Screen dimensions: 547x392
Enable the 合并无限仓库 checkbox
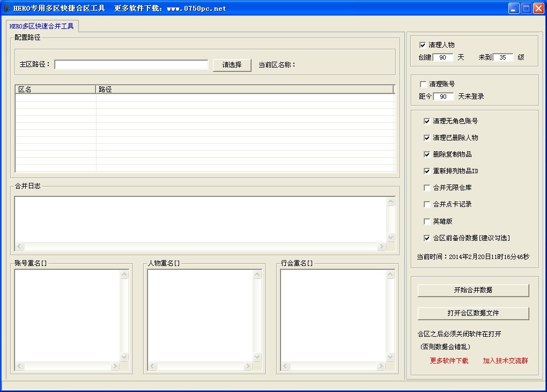coord(427,188)
